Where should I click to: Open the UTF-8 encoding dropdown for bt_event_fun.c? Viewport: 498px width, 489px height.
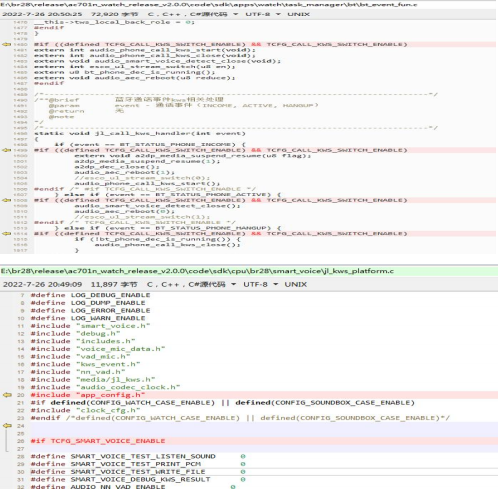(x=278, y=14)
